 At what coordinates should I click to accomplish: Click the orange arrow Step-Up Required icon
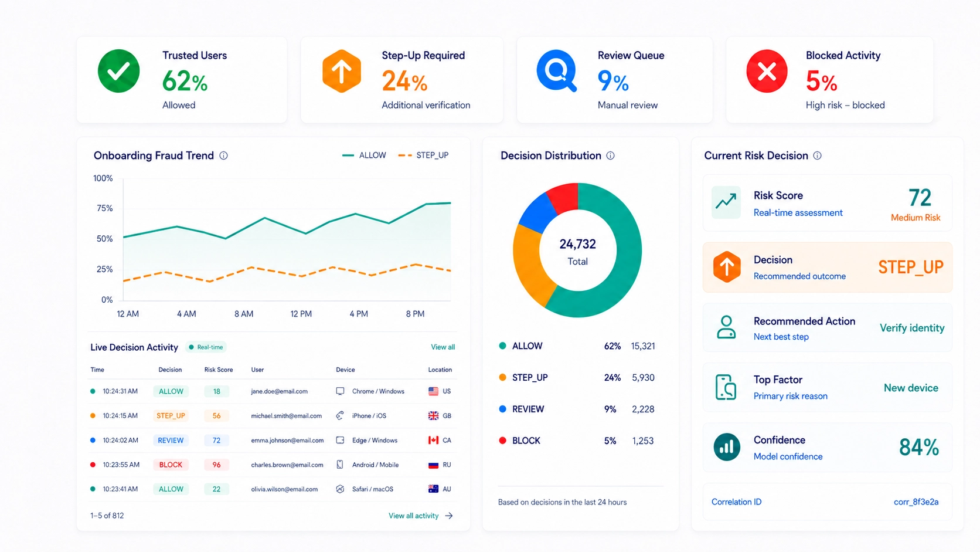coord(342,72)
